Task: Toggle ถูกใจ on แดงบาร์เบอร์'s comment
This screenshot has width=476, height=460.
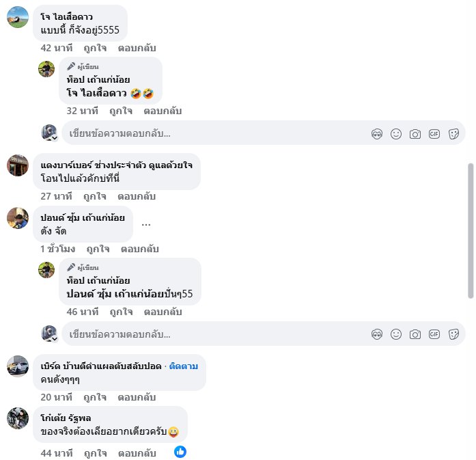Action: tap(94, 196)
